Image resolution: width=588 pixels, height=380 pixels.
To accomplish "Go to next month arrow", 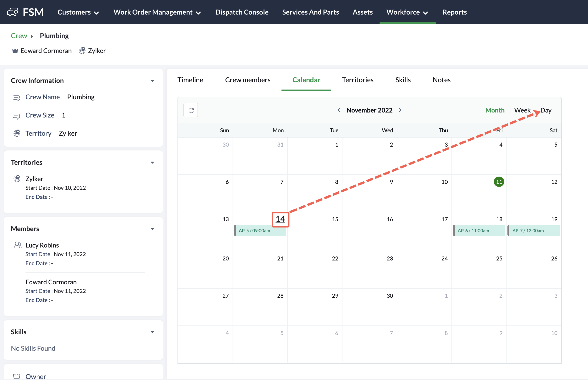I will 400,110.
